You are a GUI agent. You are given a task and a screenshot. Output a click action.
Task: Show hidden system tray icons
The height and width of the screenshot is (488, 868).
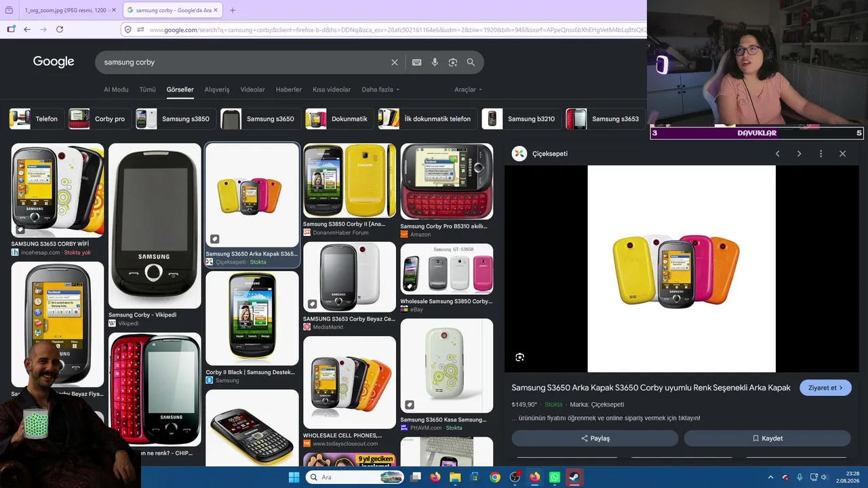770,477
